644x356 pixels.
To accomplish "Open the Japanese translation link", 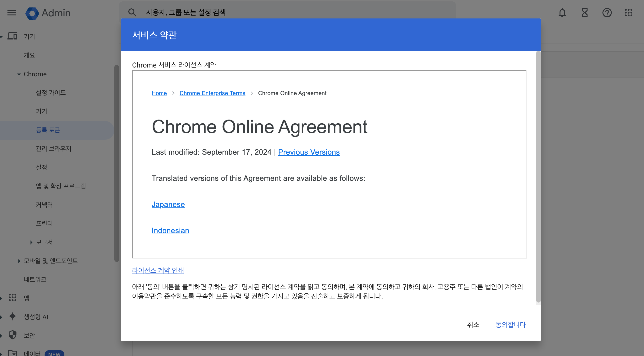I will tap(168, 204).
